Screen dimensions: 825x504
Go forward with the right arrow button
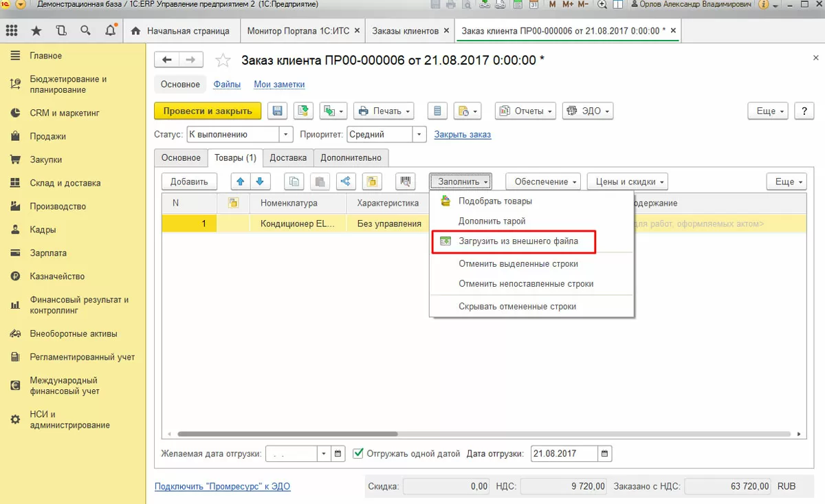click(191, 60)
